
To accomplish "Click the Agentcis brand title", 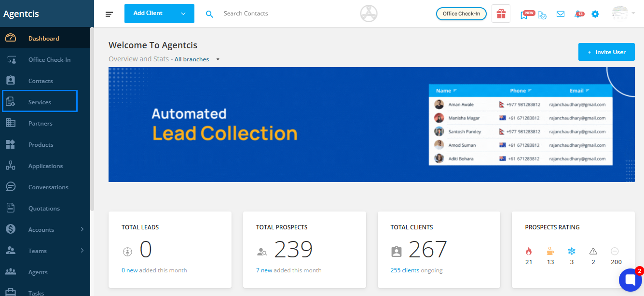I will tap(21, 14).
